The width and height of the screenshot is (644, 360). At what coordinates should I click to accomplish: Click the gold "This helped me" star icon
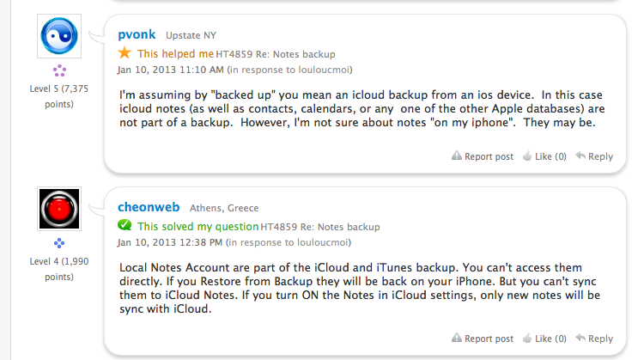click(x=125, y=52)
